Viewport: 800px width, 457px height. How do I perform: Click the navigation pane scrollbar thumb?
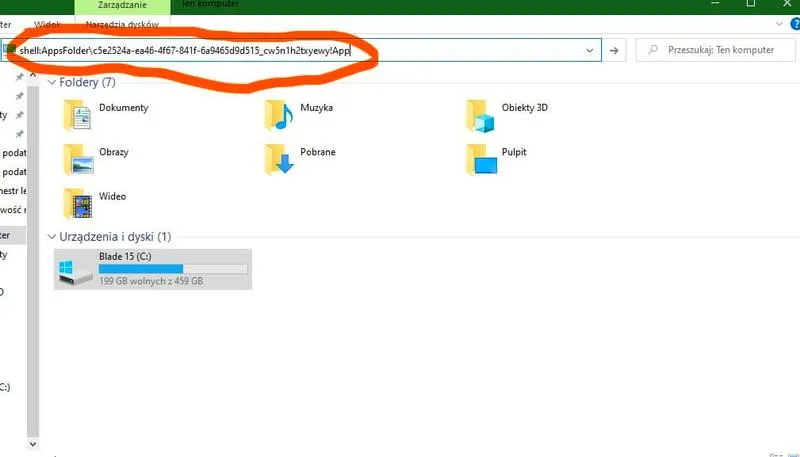pyautogui.click(x=33, y=260)
